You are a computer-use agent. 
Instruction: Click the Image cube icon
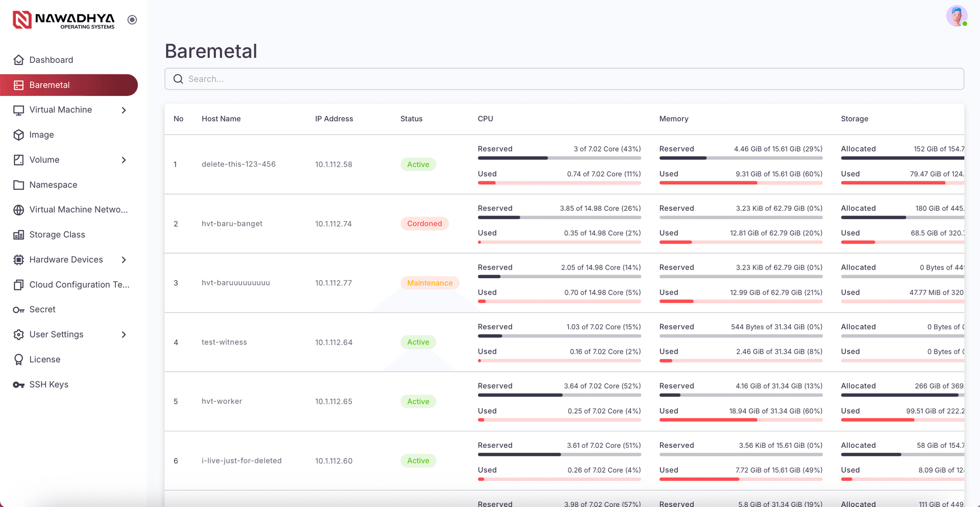[x=19, y=135]
